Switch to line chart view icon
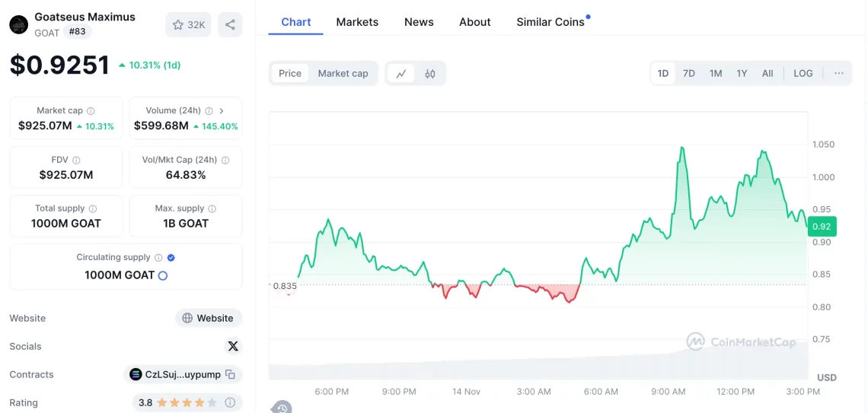 401,74
